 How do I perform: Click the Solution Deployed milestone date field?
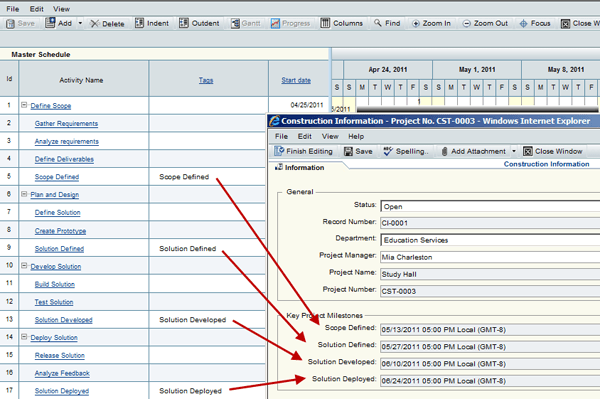490,381
